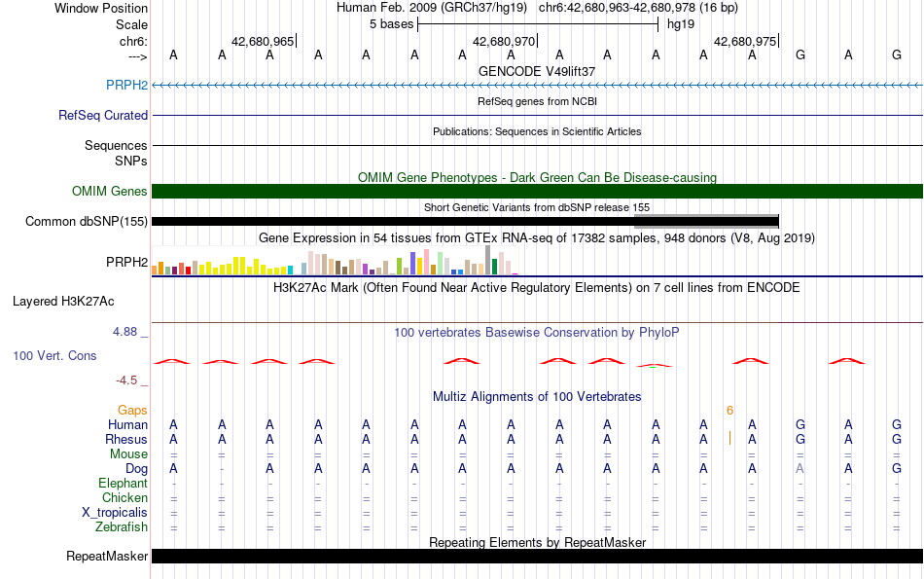Click the chr6:42,680,963-42,680,978 (16 bp) position text
This screenshot has width=924, height=579.
click(x=638, y=8)
